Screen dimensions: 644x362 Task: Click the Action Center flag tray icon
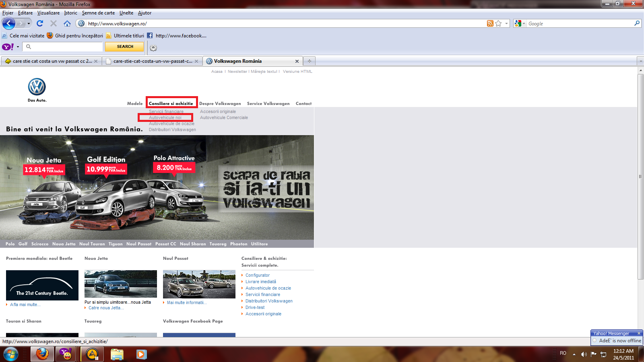point(594,354)
